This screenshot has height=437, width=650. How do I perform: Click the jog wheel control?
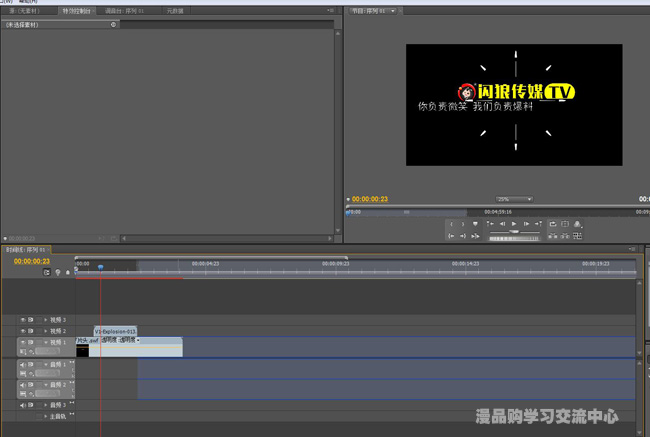(514, 239)
